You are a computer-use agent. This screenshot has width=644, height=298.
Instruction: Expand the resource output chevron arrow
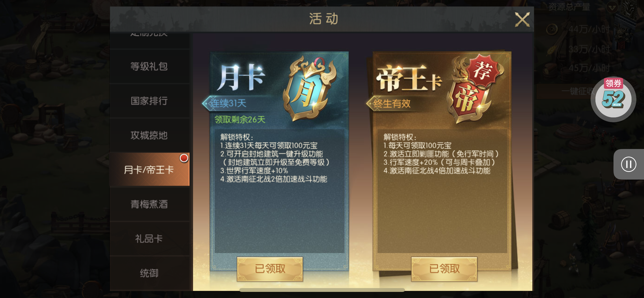pos(612,7)
